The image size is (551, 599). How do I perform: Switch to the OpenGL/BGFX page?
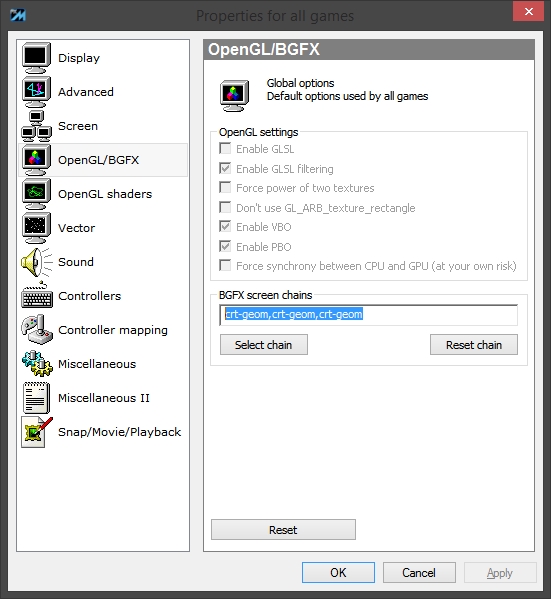click(x=103, y=160)
